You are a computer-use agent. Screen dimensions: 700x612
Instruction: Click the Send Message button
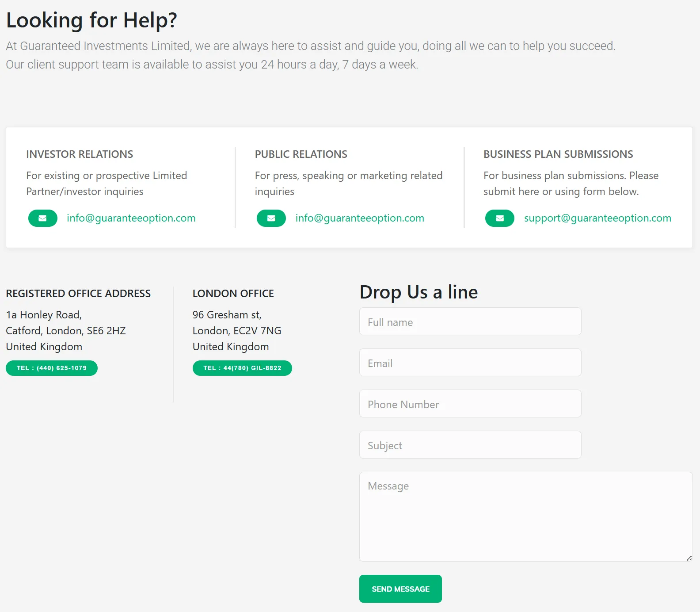click(400, 589)
